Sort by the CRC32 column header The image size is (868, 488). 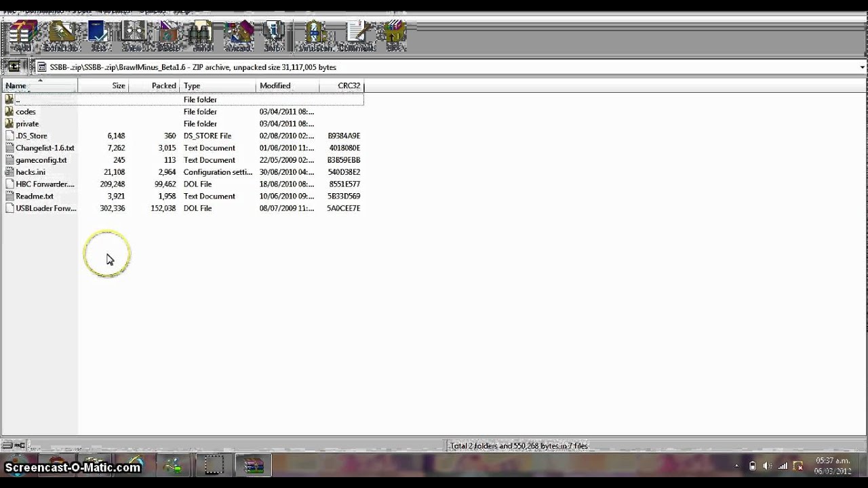click(341, 85)
